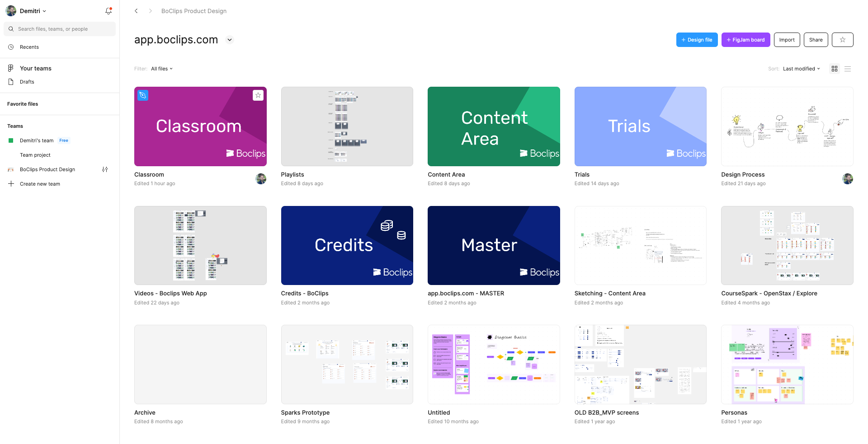Click the 'Edited 14 days ago' text
This screenshot has height=444, width=868.
[x=597, y=183]
